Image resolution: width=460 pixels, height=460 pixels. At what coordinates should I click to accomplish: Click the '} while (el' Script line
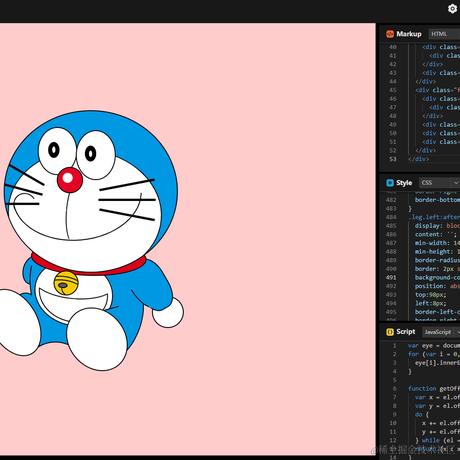(x=437, y=440)
